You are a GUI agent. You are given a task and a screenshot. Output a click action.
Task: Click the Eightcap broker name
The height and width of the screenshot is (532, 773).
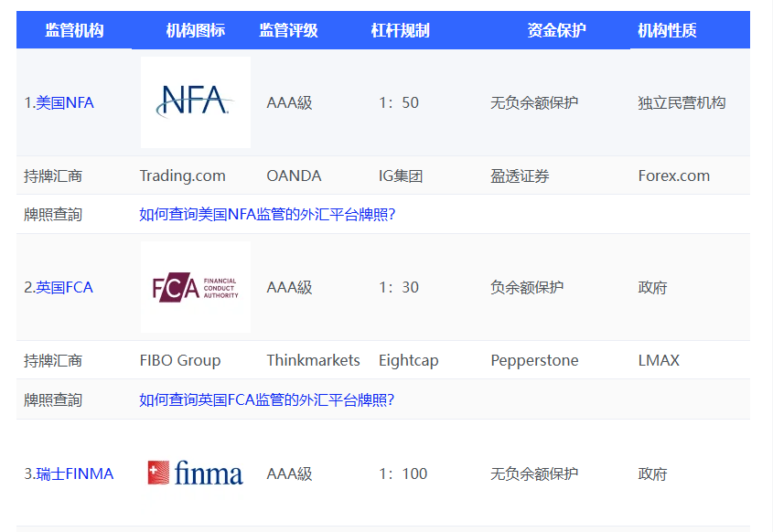[408, 360]
